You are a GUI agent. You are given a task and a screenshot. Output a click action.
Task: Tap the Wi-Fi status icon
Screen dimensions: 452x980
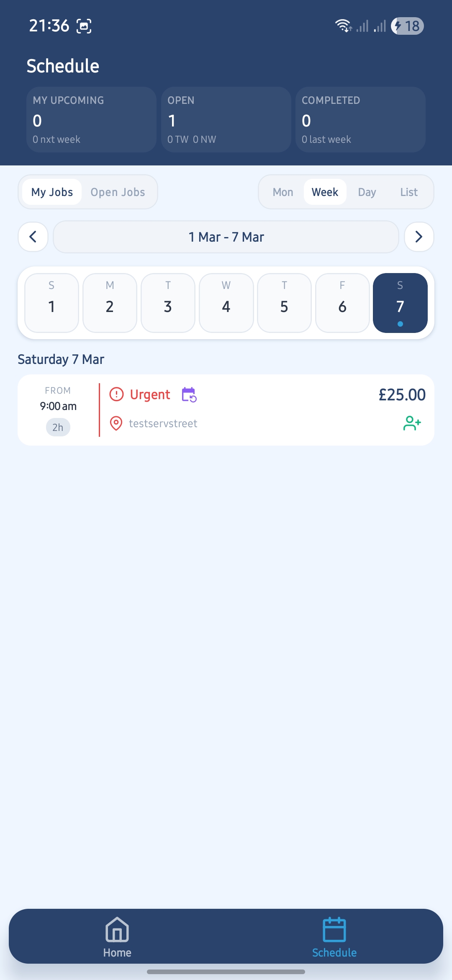point(343,26)
